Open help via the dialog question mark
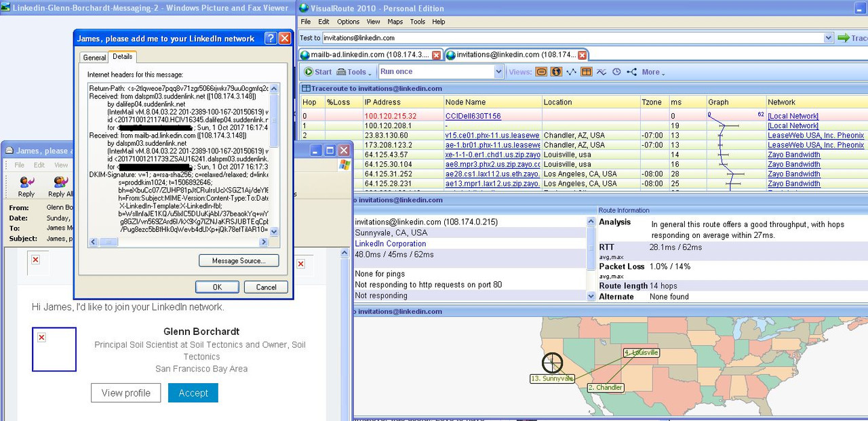Image resolution: width=868 pixels, height=421 pixels. coord(270,38)
